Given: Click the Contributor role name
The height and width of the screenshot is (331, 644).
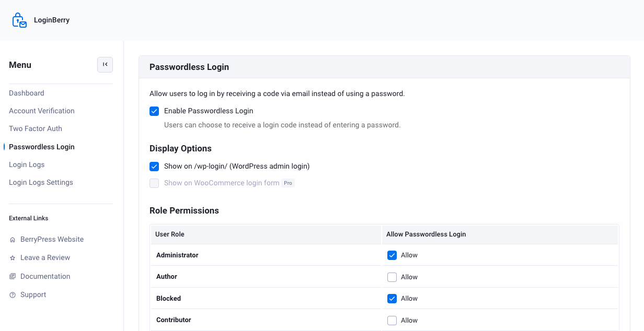Looking at the screenshot, I should (174, 320).
